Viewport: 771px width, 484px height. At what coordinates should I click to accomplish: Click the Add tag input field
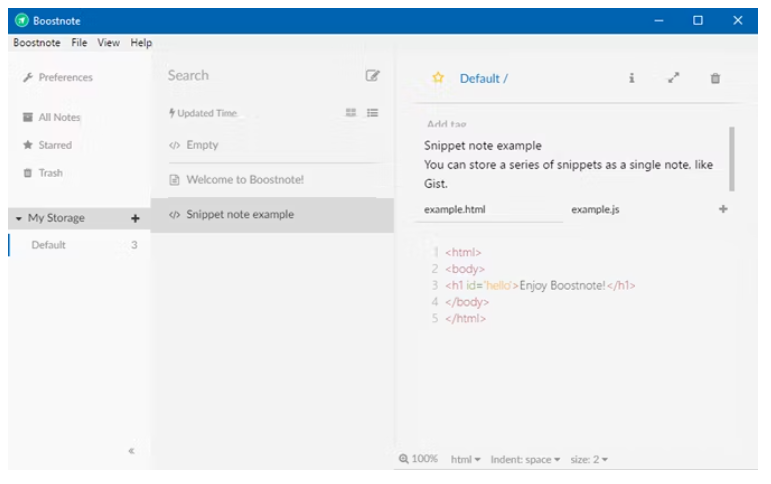pos(446,124)
